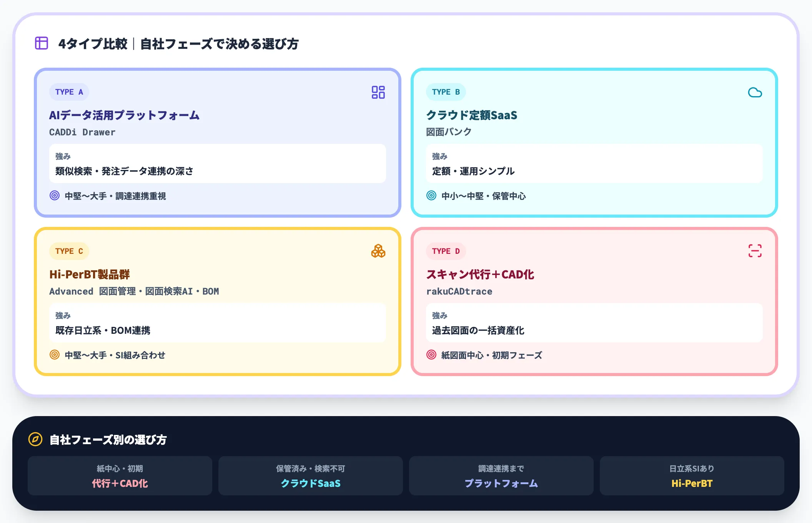Screen dimensions: 812x523
Task: Click the grid icon on the TYPE A card
Action: point(378,92)
